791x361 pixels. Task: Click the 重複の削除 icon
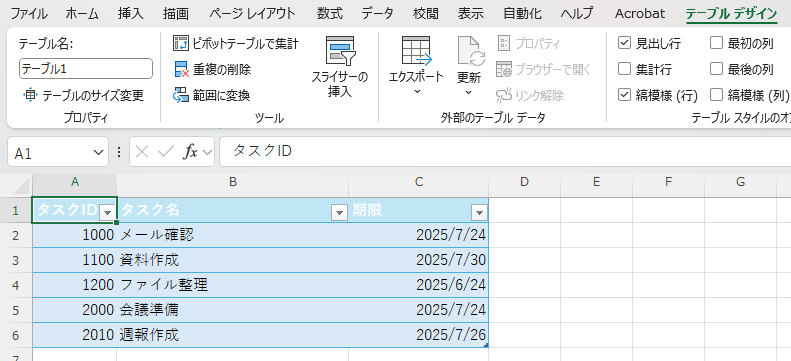click(x=181, y=69)
